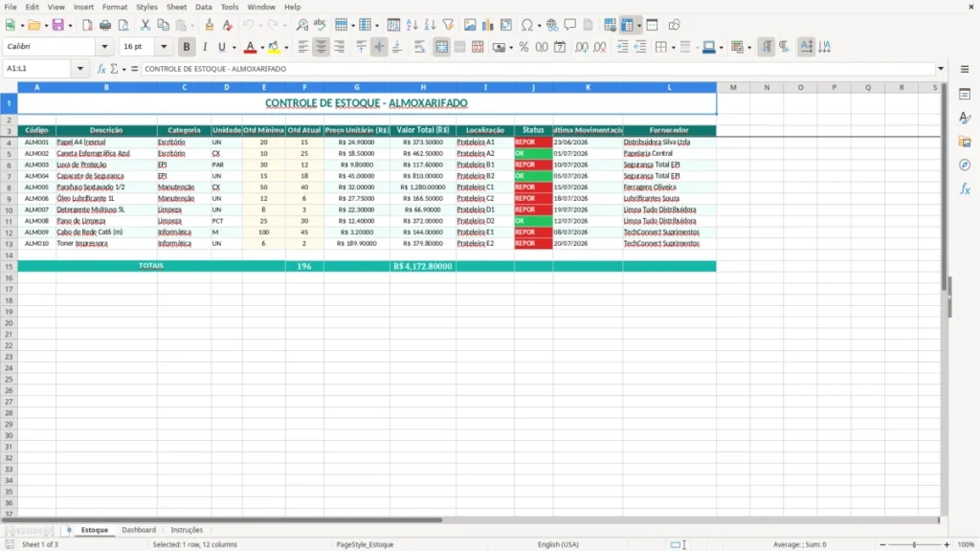Open the sidebar Gallery icon

tap(965, 142)
